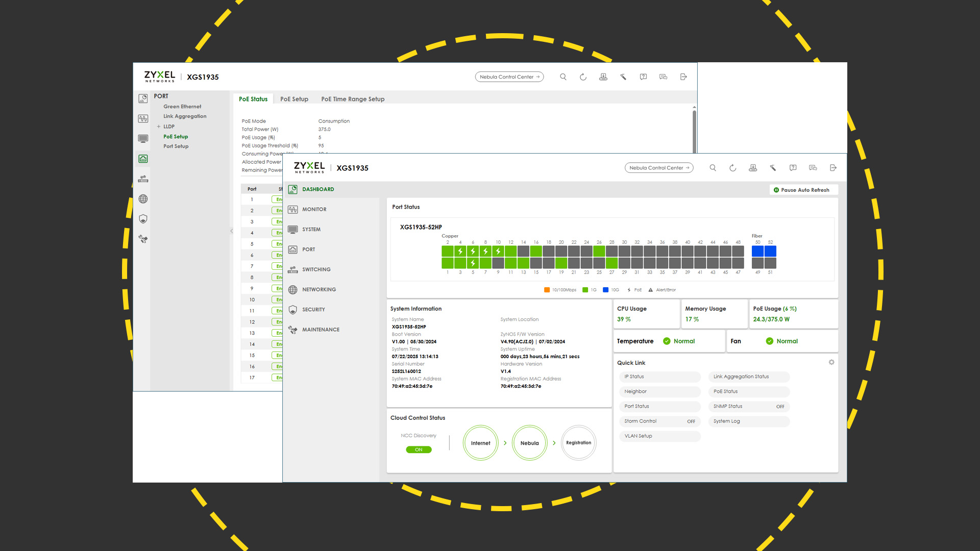The image size is (980, 551).
Task: Click the System monitor icon in front window
Action: 293,230
